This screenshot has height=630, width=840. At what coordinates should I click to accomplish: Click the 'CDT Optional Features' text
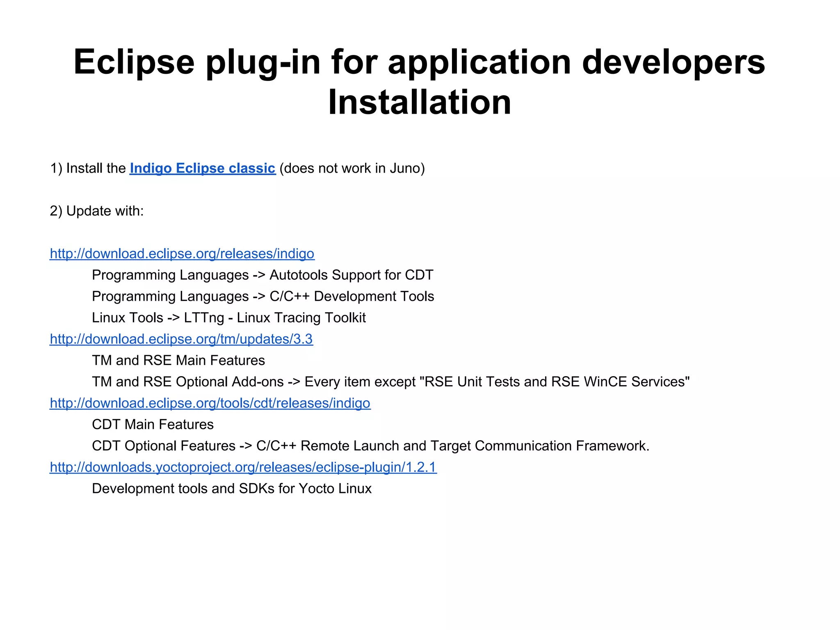pyautogui.click(x=163, y=446)
